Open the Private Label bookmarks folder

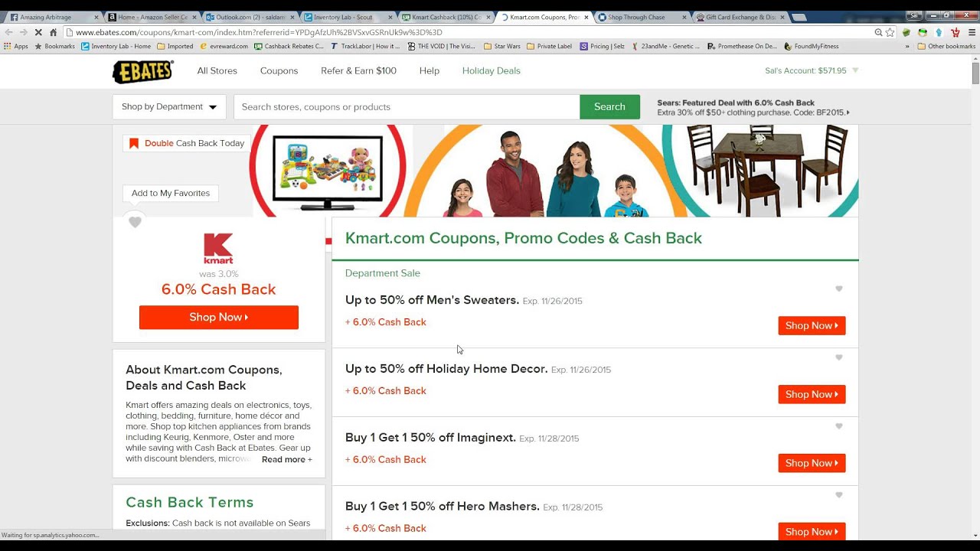click(550, 46)
